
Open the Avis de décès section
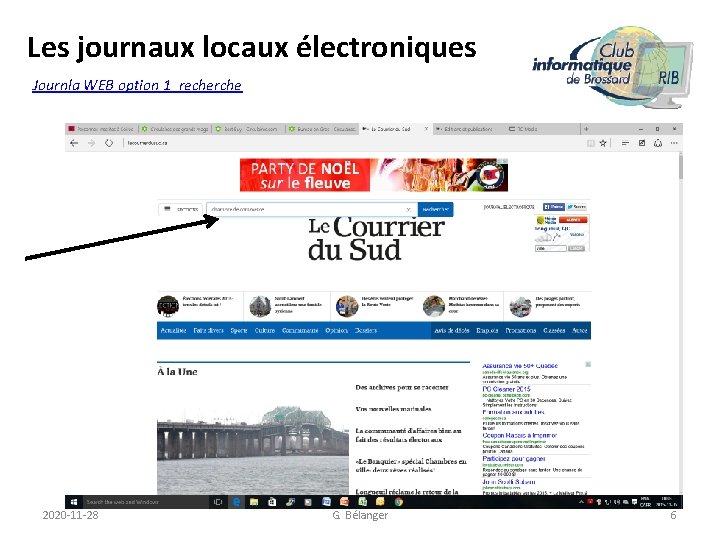click(x=451, y=331)
